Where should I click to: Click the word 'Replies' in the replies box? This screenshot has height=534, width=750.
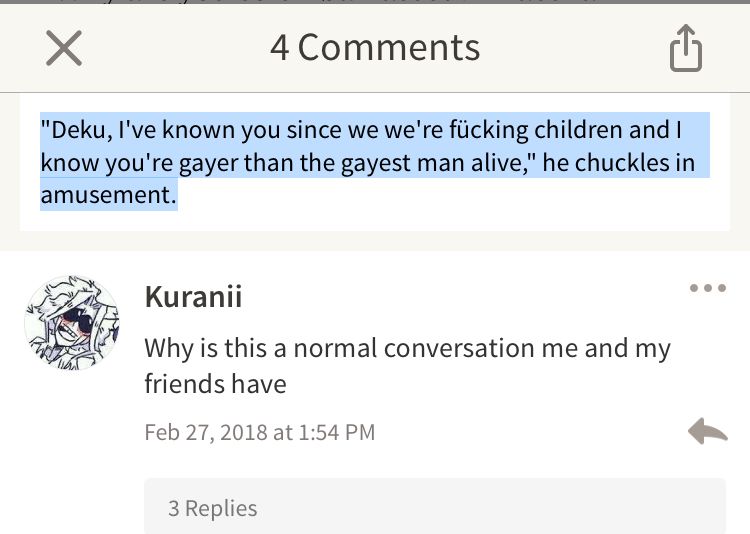coord(221,509)
